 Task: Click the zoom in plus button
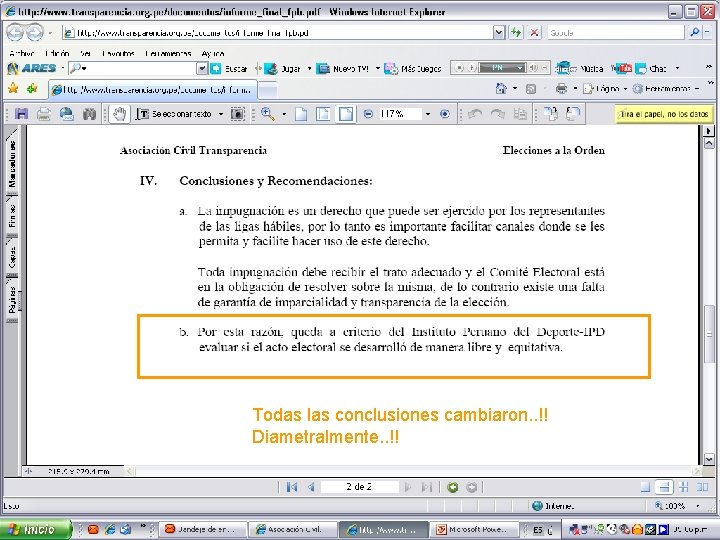click(444, 114)
